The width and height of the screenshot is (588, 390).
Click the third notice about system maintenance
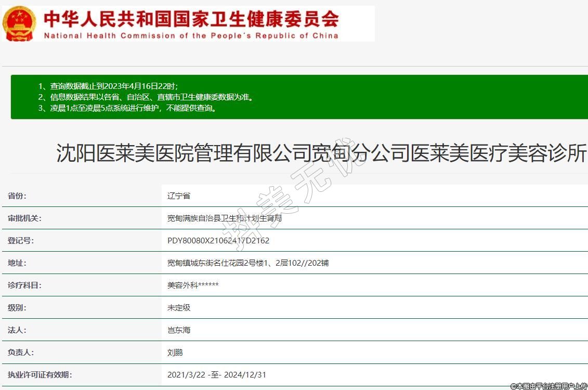pyautogui.click(x=127, y=108)
